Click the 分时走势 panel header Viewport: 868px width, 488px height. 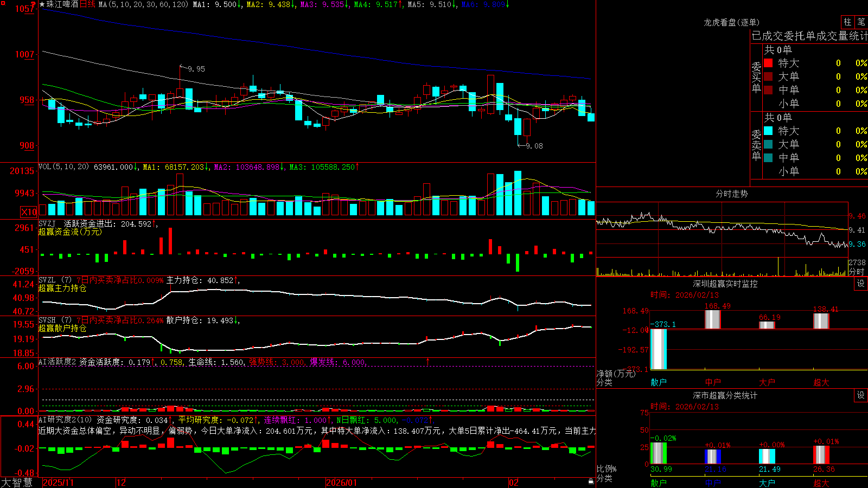[x=731, y=194]
